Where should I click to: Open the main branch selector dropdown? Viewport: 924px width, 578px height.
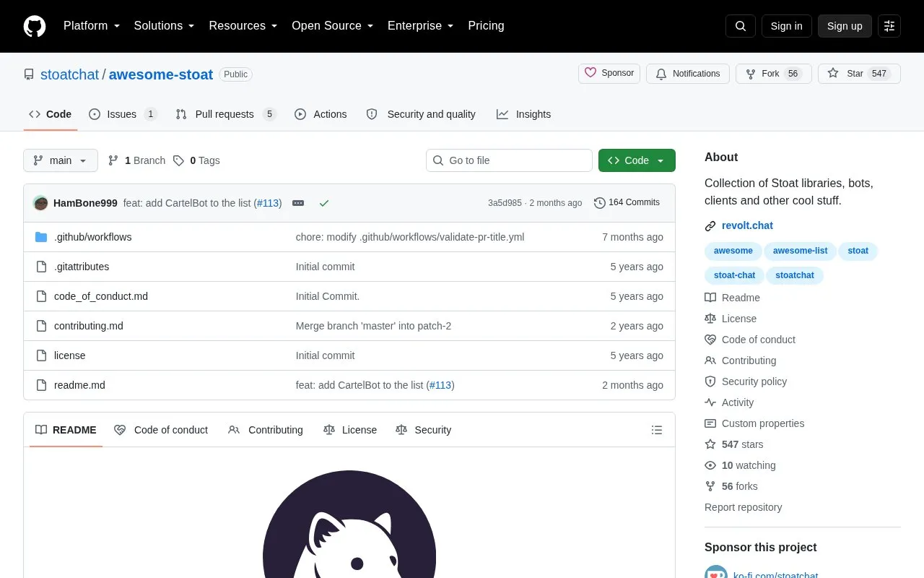coord(61,160)
